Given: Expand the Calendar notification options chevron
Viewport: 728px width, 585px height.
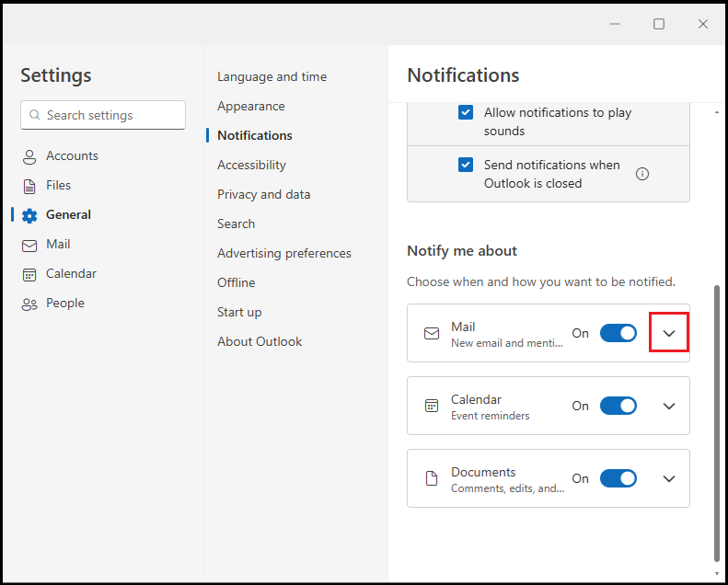Looking at the screenshot, I should (669, 406).
